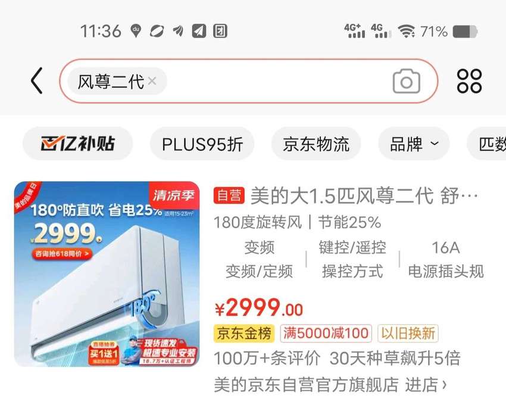This screenshot has height=420, width=506.
Task: Tap the Telegram notification icon
Action: pyautogui.click(x=199, y=32)
